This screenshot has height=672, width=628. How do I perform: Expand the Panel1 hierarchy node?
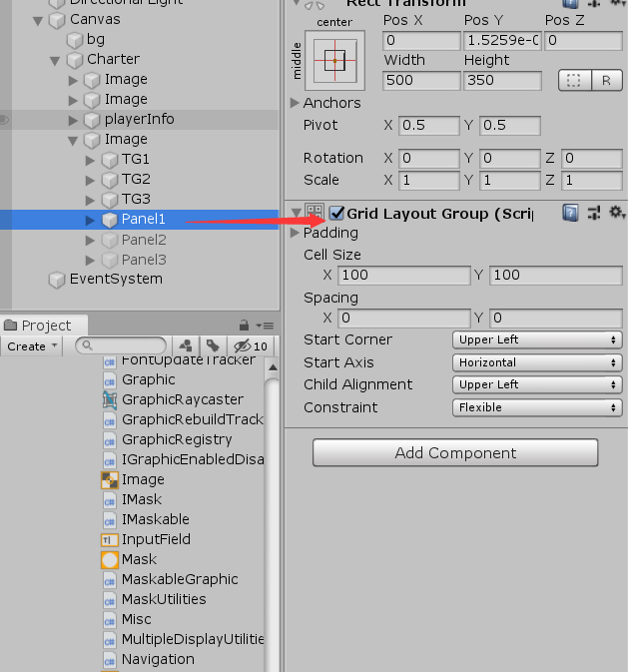[90, 221]
